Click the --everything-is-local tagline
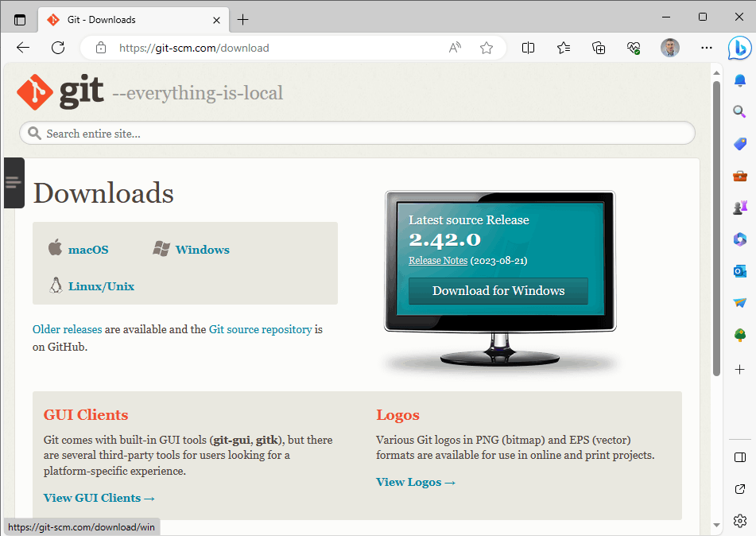Viewport: 756px width, 536px height. (x=198, y=92)
